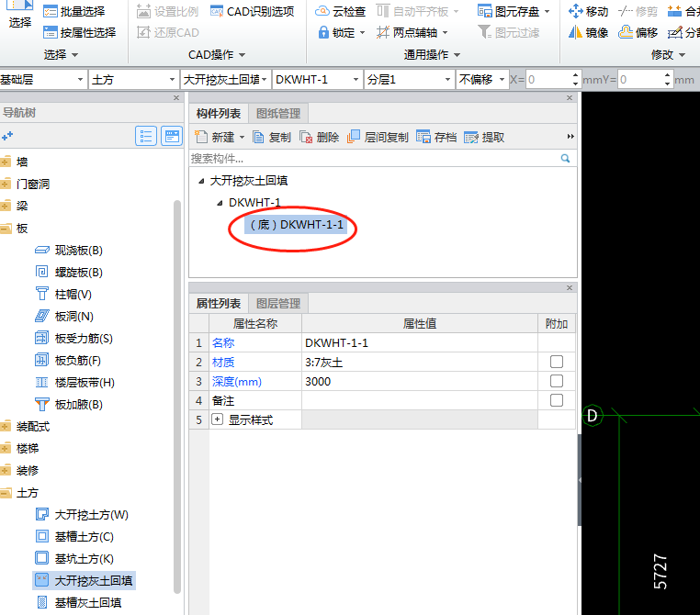Click the 删除 delete component button

click(319, 137)
